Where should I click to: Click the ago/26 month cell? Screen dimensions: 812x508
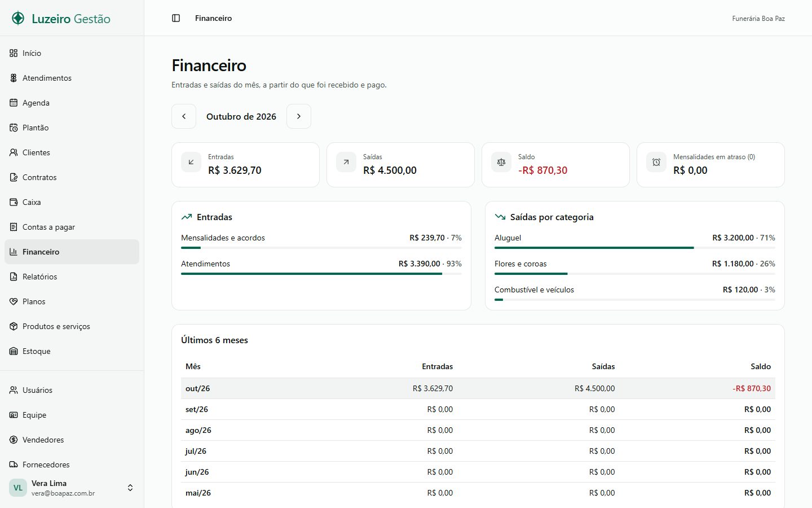198,430
